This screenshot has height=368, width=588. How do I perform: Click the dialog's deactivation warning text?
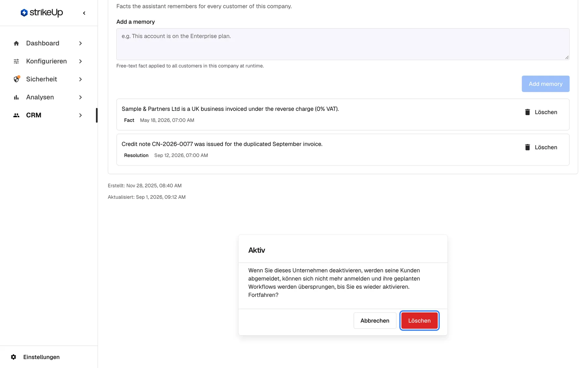click(x=334, y=283)
